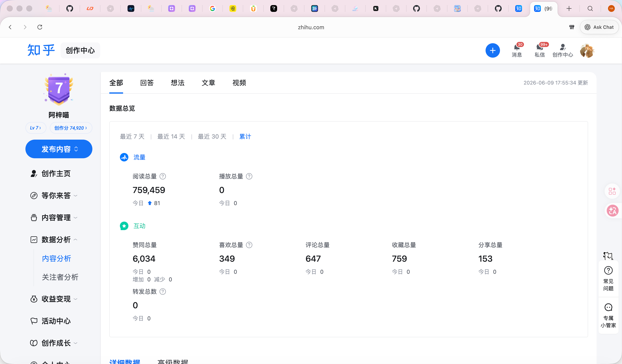Viewport: 622px width, 364px height.
Task: Reload the page with refresh icon
Action: click(40, 27)
